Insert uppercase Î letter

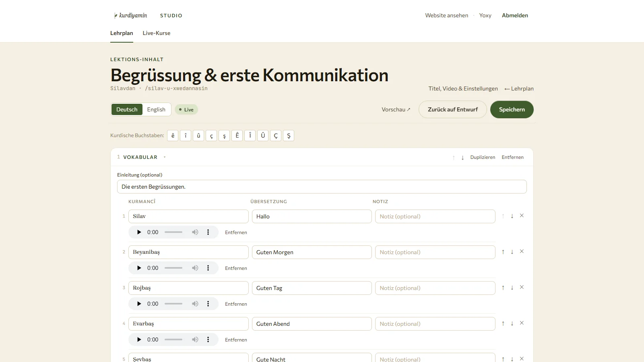point(250,136)
